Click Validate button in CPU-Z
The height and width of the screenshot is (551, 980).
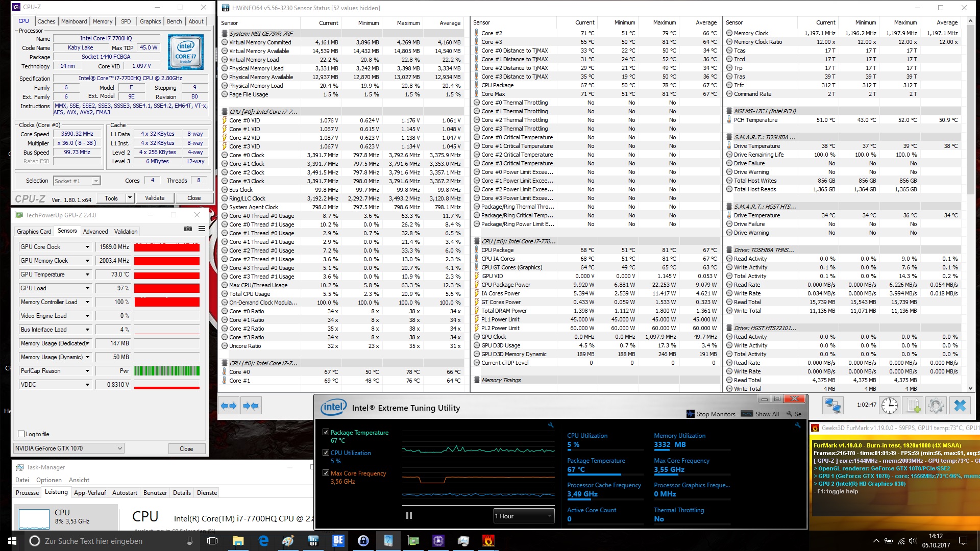(155, 198)
